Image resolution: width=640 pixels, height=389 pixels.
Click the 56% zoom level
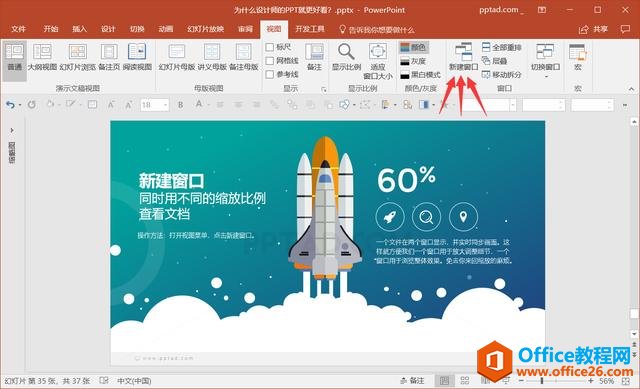coord(606,381)
